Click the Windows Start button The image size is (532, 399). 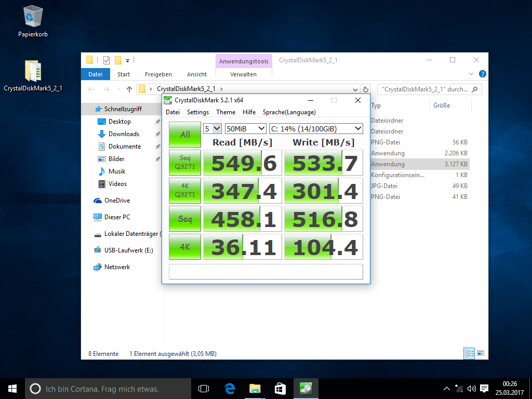(12, 389)
